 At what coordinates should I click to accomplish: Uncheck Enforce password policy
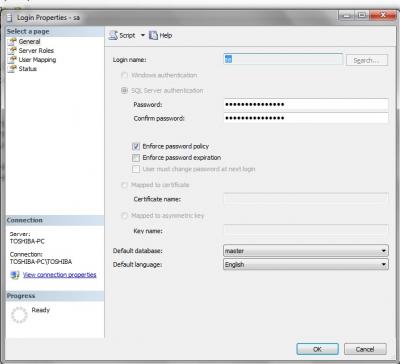pyautogui.click(x=136, y=146)
